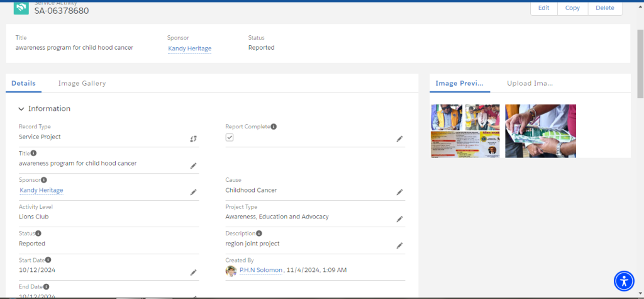Viewport: 644px width, 299px height.
Task: Open the collage preview thumbnail
Action: 465,131
